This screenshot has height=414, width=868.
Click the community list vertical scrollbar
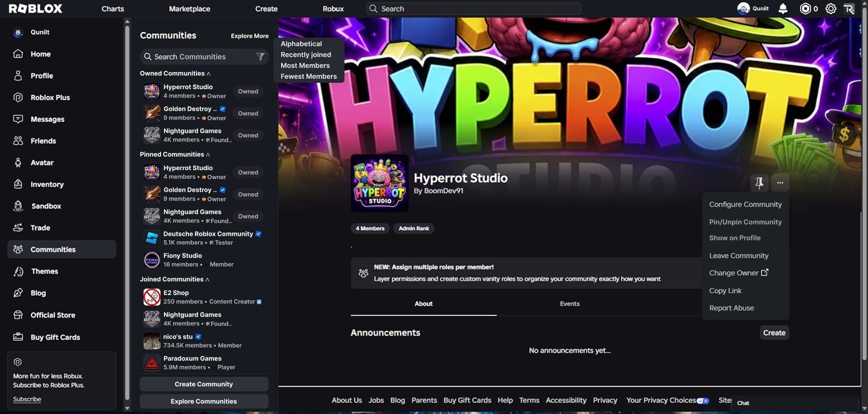(127, 213)
